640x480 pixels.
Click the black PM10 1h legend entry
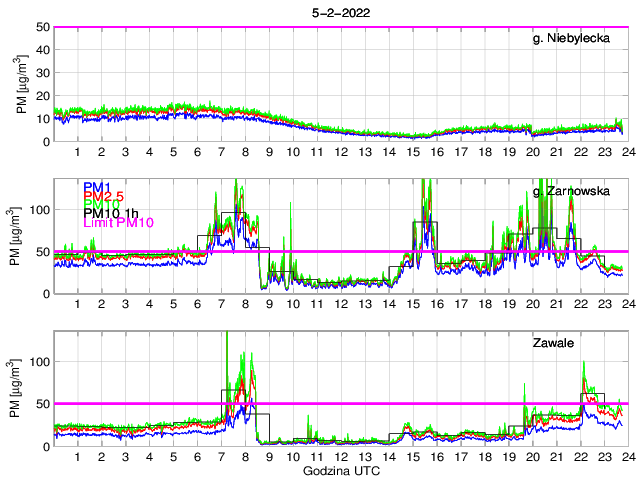pyautogui.click(x=111, y=214)
